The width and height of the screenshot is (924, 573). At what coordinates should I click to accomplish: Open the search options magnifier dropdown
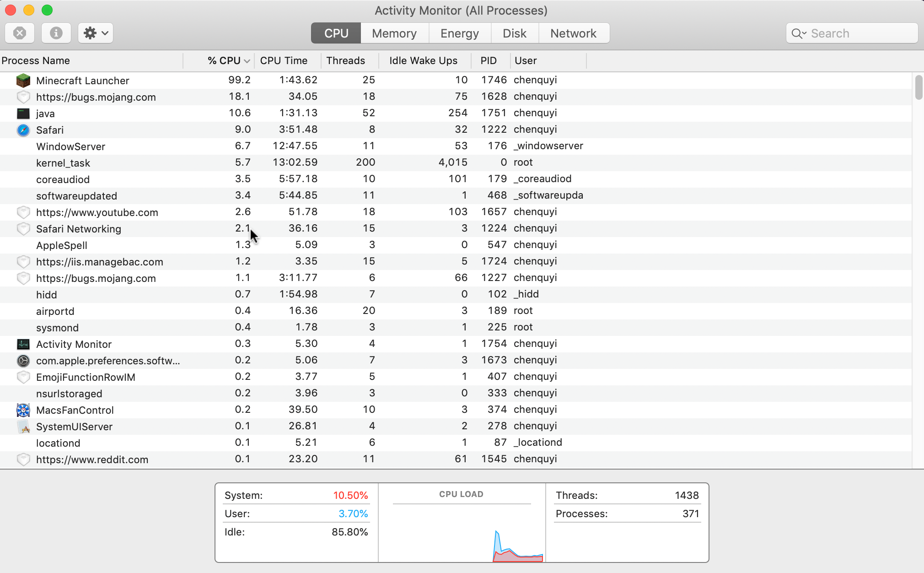click(x=799, y=33)
